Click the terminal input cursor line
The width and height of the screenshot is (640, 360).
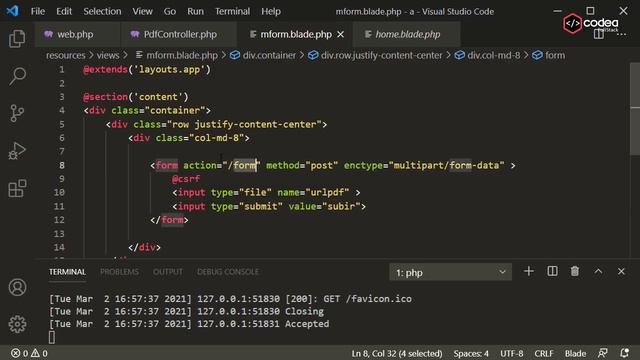[52, 337]
